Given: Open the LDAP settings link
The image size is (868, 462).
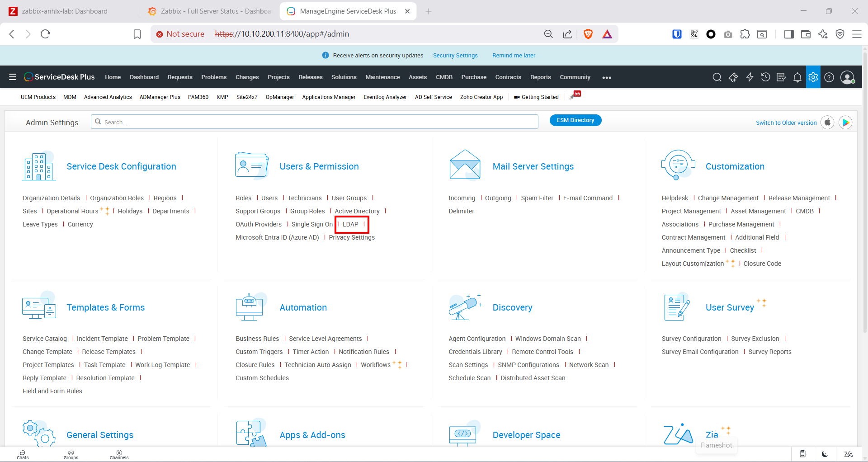Looking at the screenshot, I should coord(350,224).
